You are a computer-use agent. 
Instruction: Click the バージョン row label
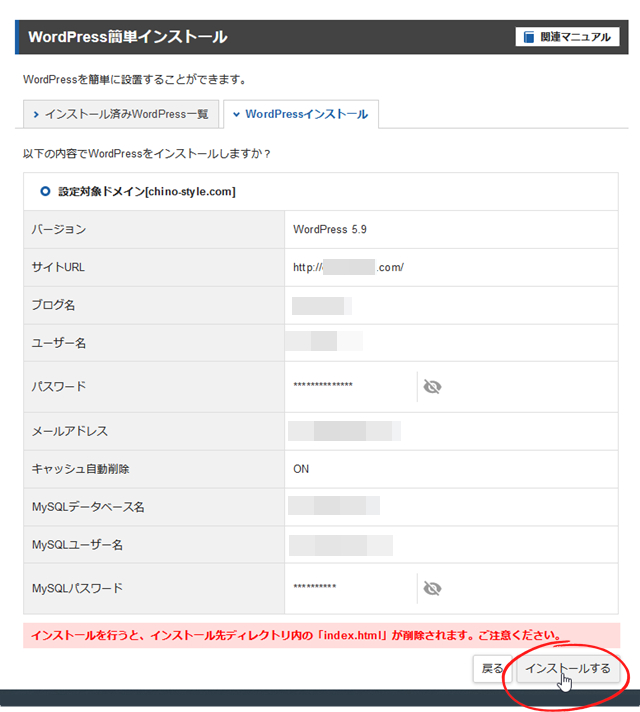pos(59,229)
